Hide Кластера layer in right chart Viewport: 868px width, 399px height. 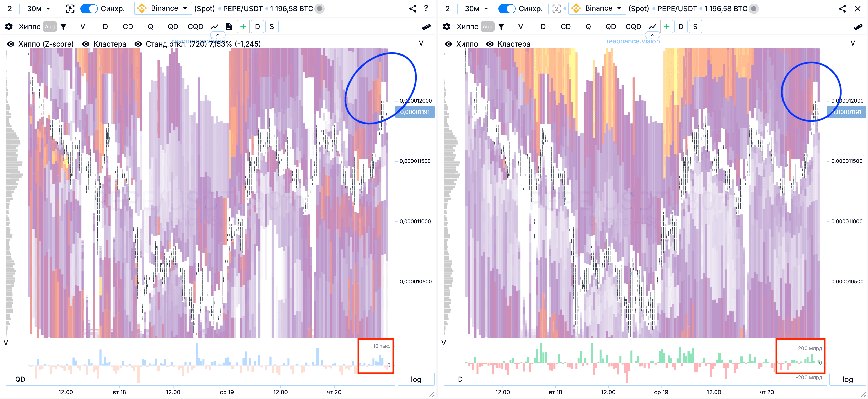click(490, 44)
